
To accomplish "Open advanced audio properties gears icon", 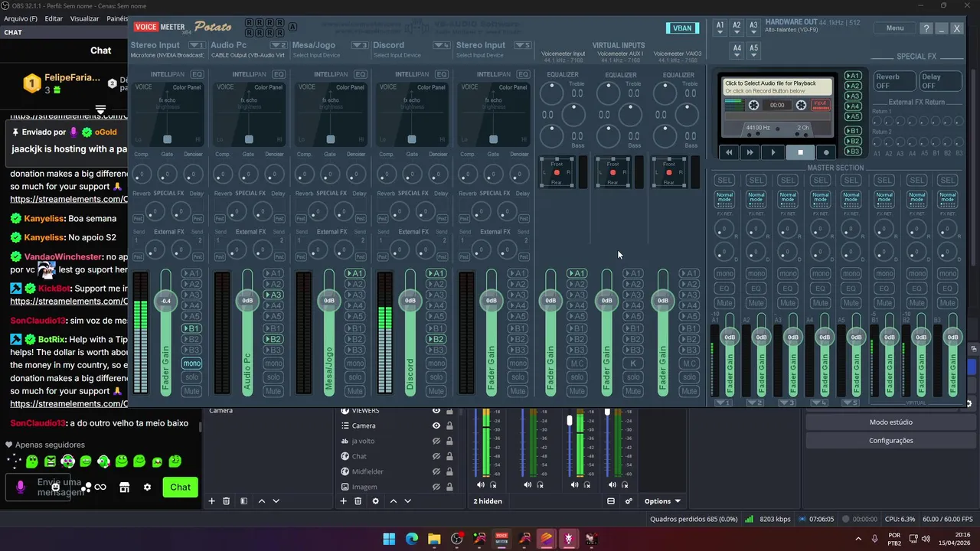I will coord(629,501).
